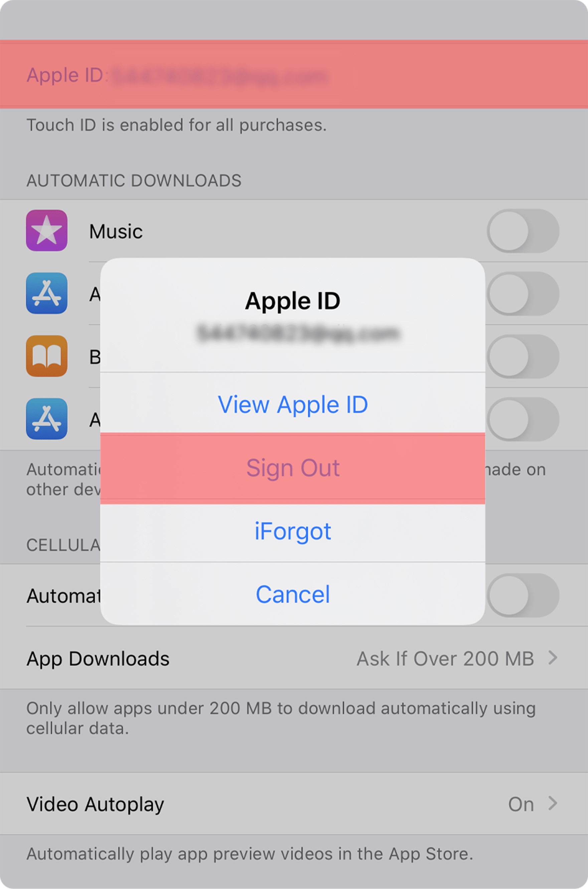Viewport: 588px width, 889px height.
Task: Tap the orange Books icon
Action: [46, 356]
